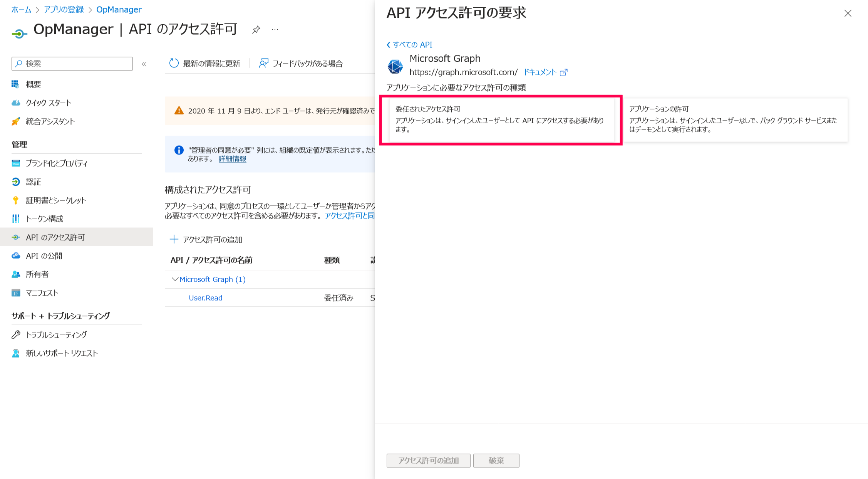
Task: Select 所有者 in the management menu
Action: (x=37, y=274)
